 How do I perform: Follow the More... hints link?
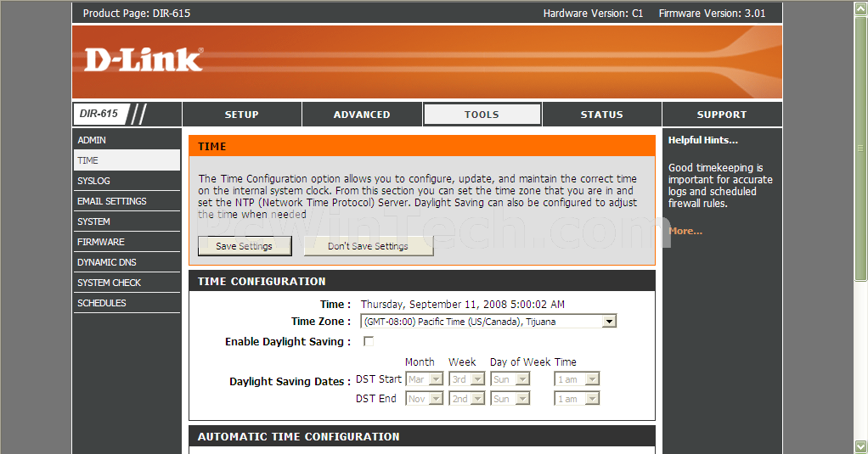pos(685,231)
